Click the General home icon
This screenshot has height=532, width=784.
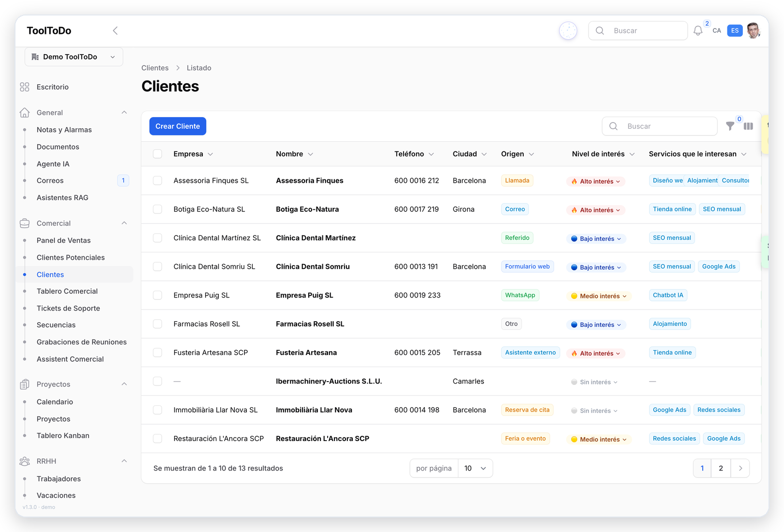tap(25, 113)
